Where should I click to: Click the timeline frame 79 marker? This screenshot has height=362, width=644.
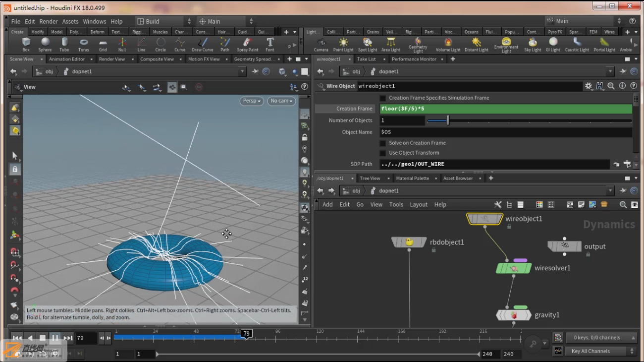point(246,334)
